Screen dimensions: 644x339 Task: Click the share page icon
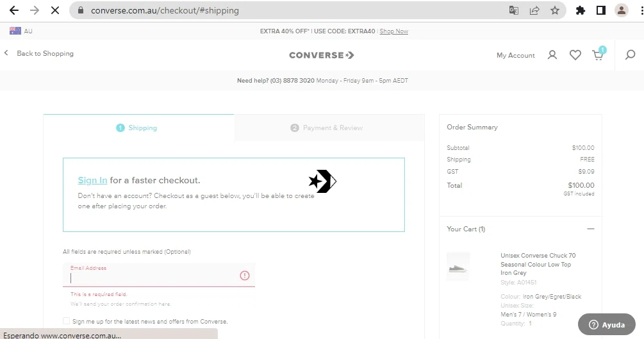[534, 10]
